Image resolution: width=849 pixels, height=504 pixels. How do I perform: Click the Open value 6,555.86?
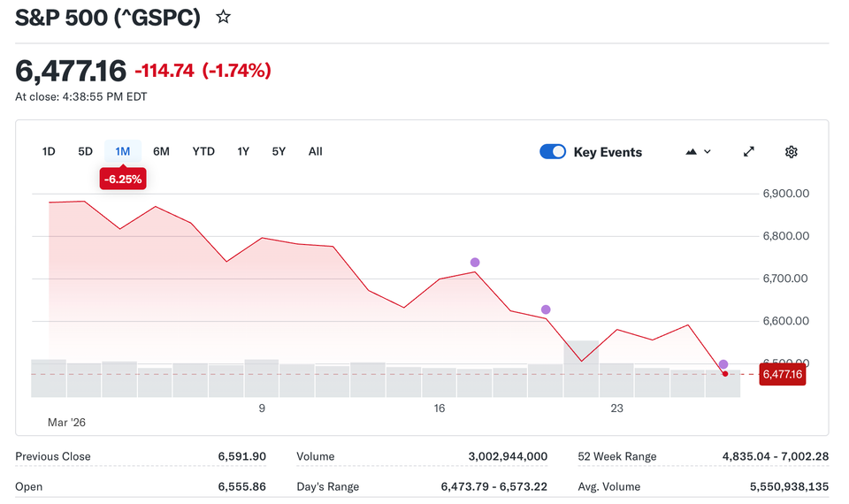pos(242,486)
